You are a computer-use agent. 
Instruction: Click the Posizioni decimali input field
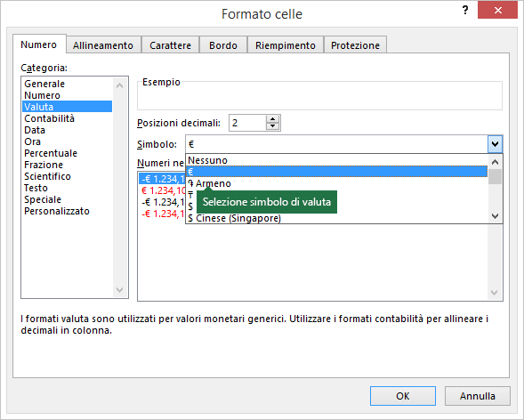(x=247, y=123)
